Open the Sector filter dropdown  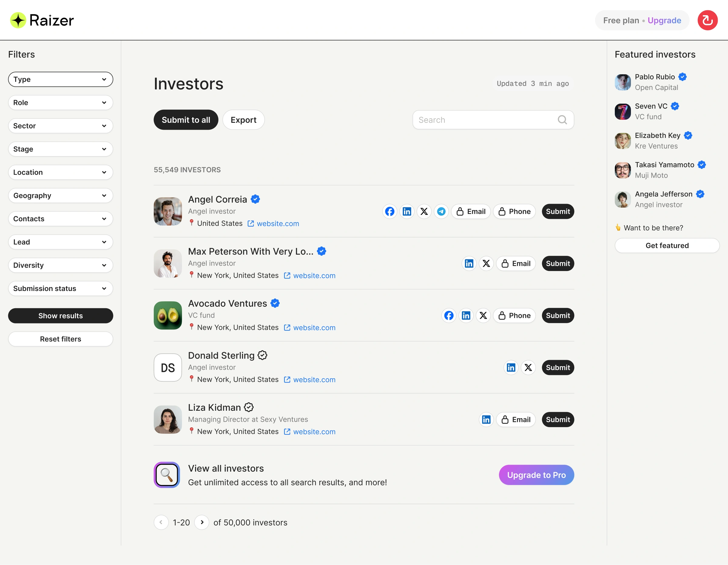coord(61,126)
